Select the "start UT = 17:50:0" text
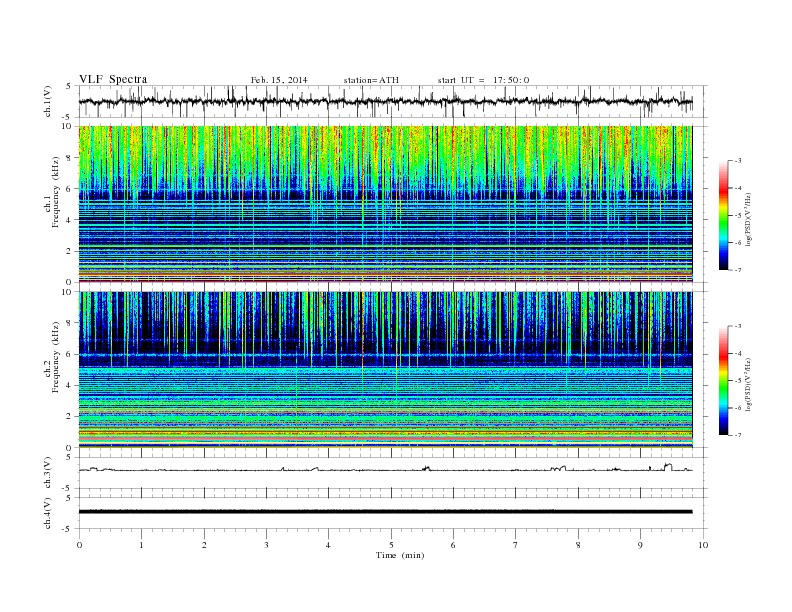Image resolution: width=792 pixels, height=612 pixels. [x=484, y=80]
